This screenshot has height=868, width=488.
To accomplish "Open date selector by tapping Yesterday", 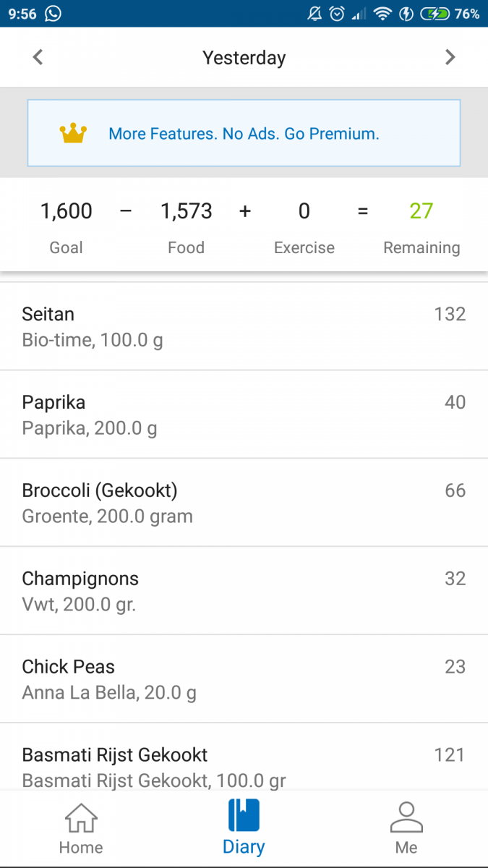I will coord(244,57).
